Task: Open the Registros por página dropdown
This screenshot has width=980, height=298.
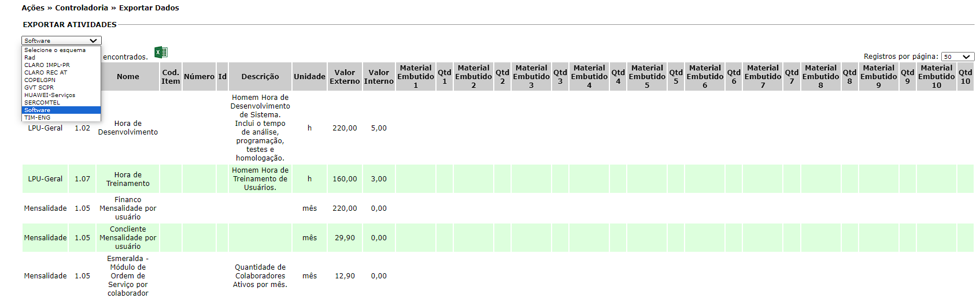Action: click(x=957, y=57)
